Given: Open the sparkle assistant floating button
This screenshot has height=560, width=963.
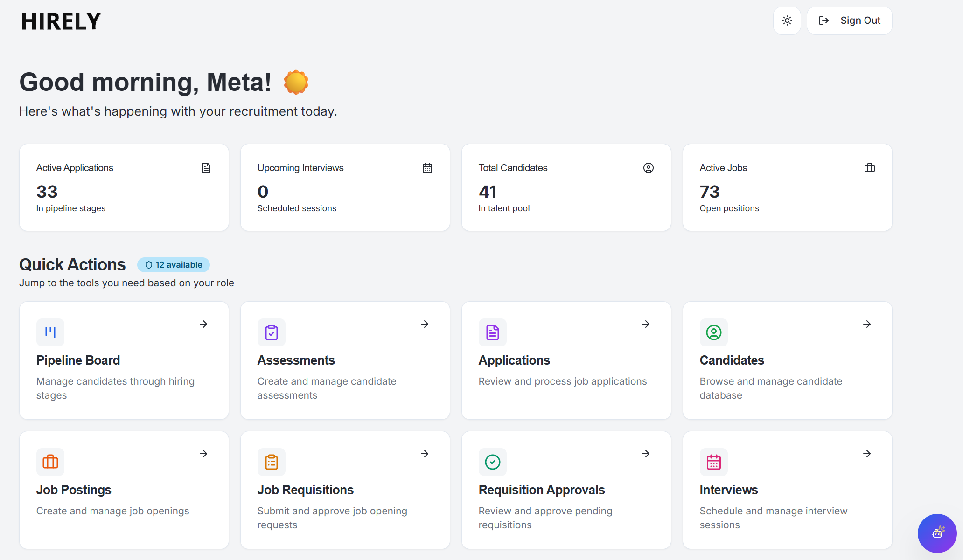Looking at the screenshot, I should click(x=938, y=533).
